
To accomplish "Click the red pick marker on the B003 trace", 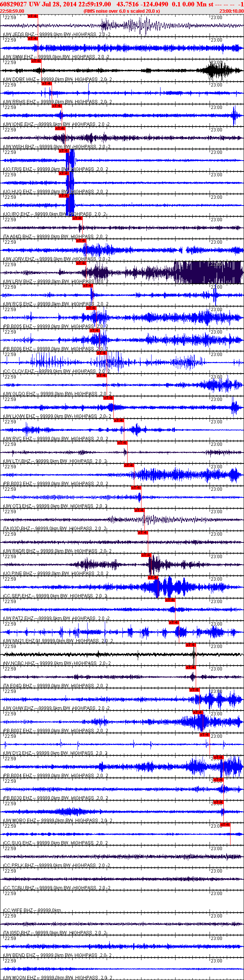I will tap(129, 465).
